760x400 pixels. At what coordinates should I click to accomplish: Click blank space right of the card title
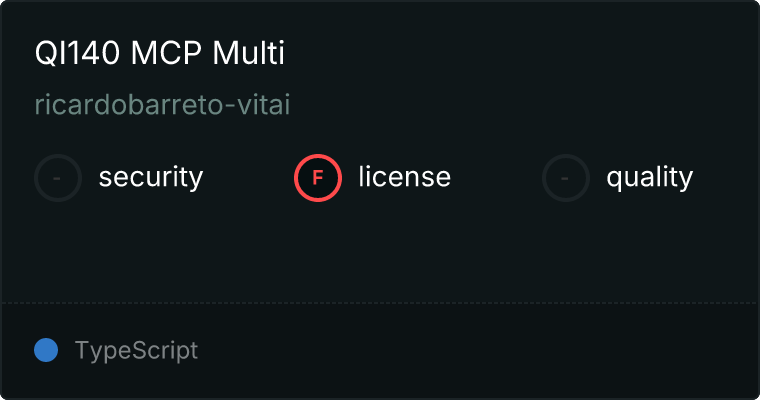coord(520,54)
